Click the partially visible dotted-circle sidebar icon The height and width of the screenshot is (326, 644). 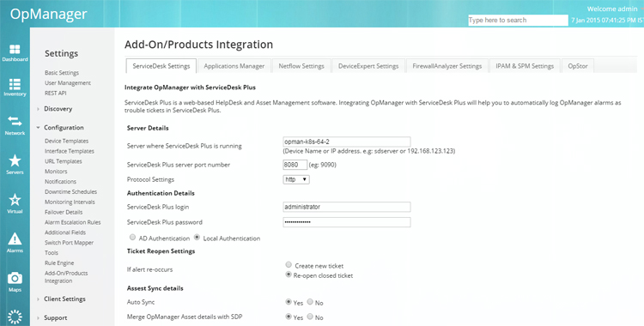pyautogui.click(x=15, y=317)
